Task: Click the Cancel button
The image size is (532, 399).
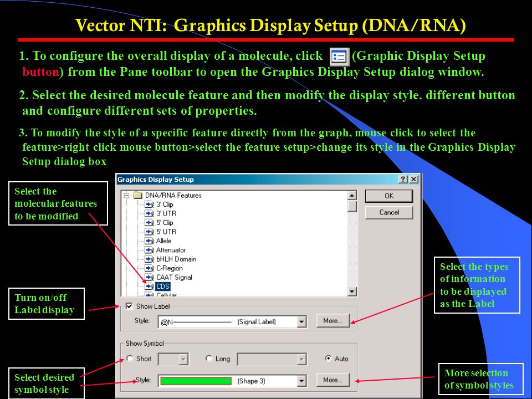Action: coord(389,212)
